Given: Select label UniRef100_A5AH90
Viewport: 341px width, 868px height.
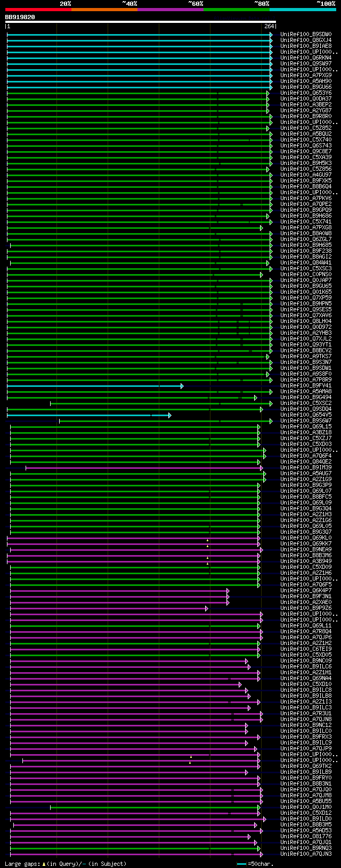Looking at the screenshot, I should tap(306, 81).
